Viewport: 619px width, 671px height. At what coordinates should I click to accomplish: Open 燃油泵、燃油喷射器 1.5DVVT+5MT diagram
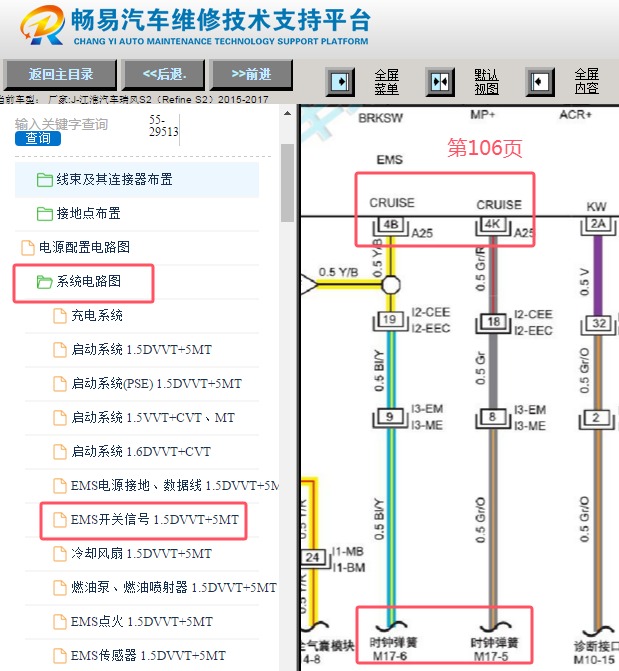point(174,587)
